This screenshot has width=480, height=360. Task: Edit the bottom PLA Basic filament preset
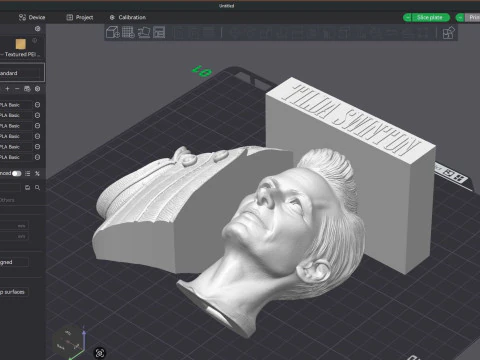pos(37,157)
